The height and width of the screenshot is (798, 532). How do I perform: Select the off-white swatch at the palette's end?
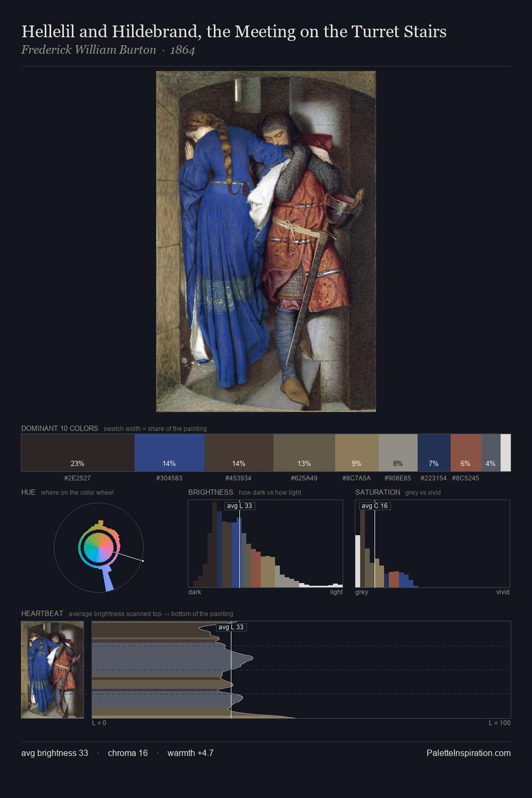(x=505, y=453)
